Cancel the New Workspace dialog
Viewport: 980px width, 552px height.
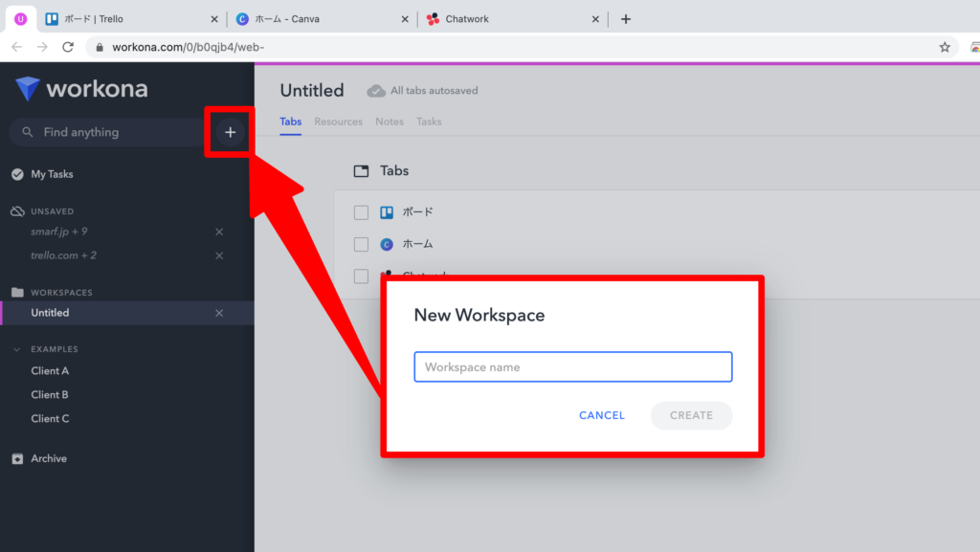pos(602,415)
